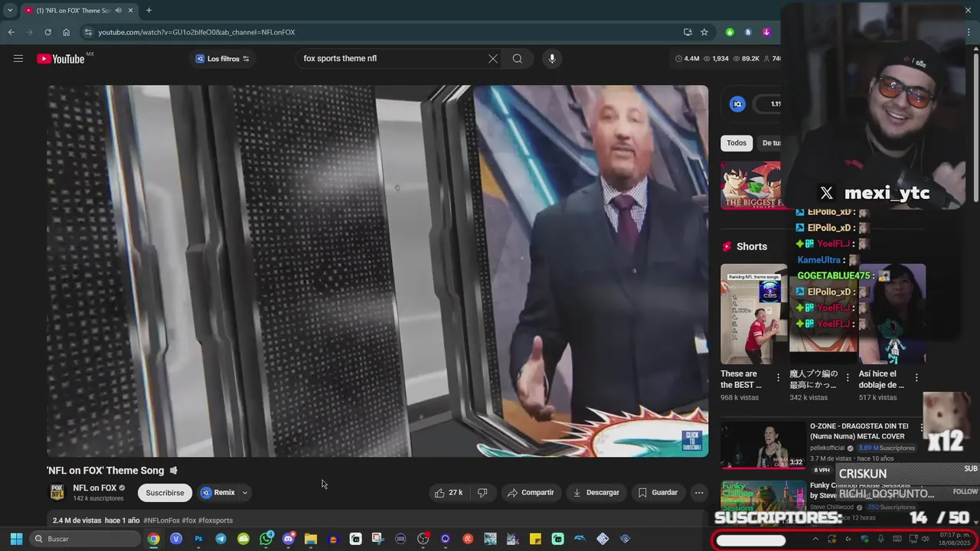Screen dimensions: 980x551
Task: Click the taskbar clock and date
Action: tap(954, 539)
